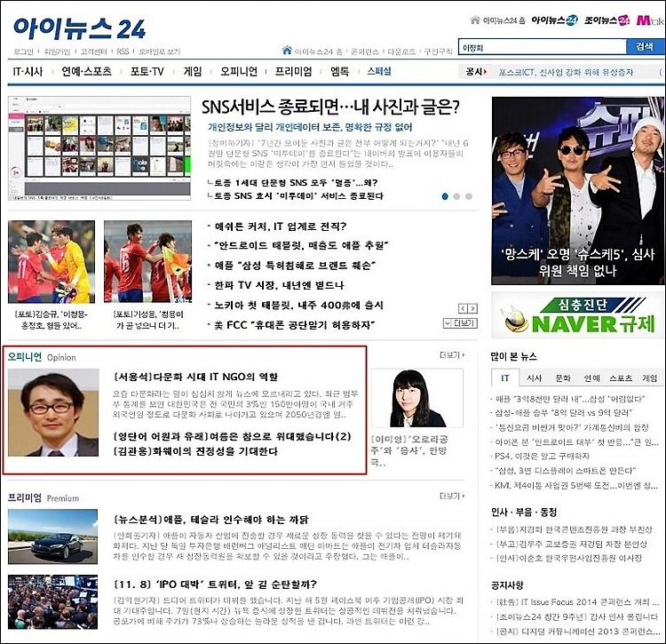
Task: Click 더보기 in the 프리미엄 section header
Action: pyautogui.click(x=452, y=496)
